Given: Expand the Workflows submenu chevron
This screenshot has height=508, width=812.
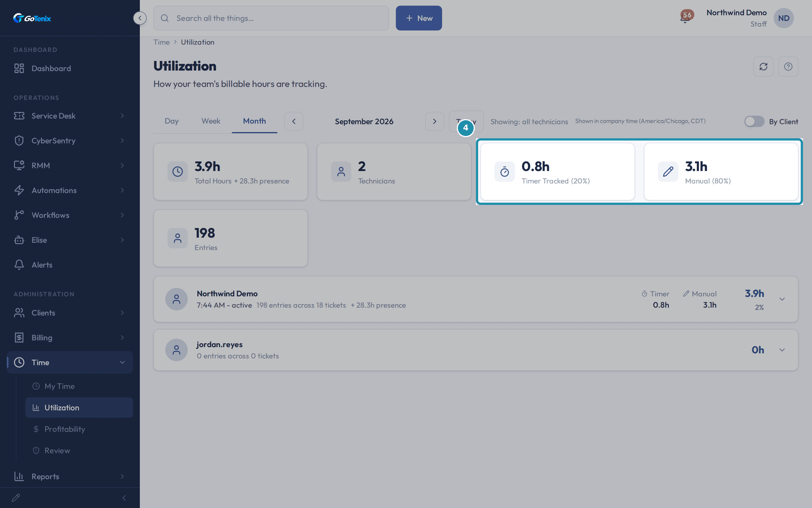Looking at the screenshot, I should click(122, 215).
